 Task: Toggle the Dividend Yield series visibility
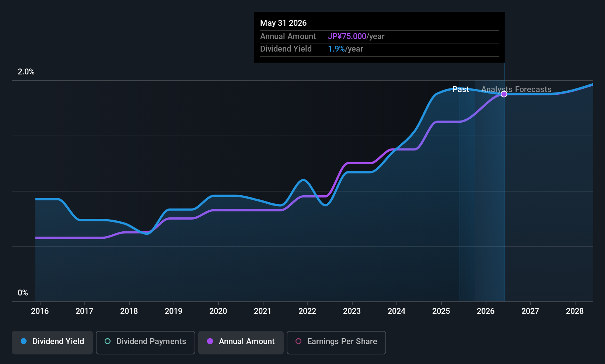click(52, 342)
